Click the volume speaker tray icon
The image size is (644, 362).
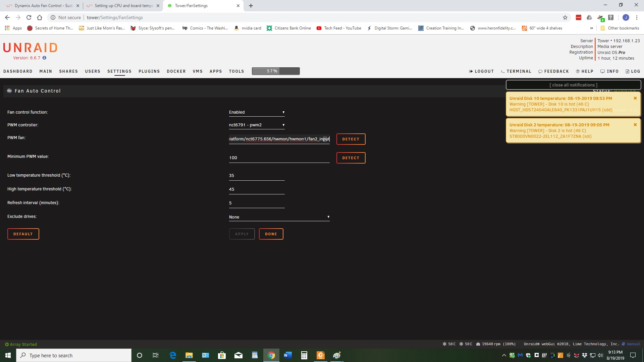tap(601, 355)
